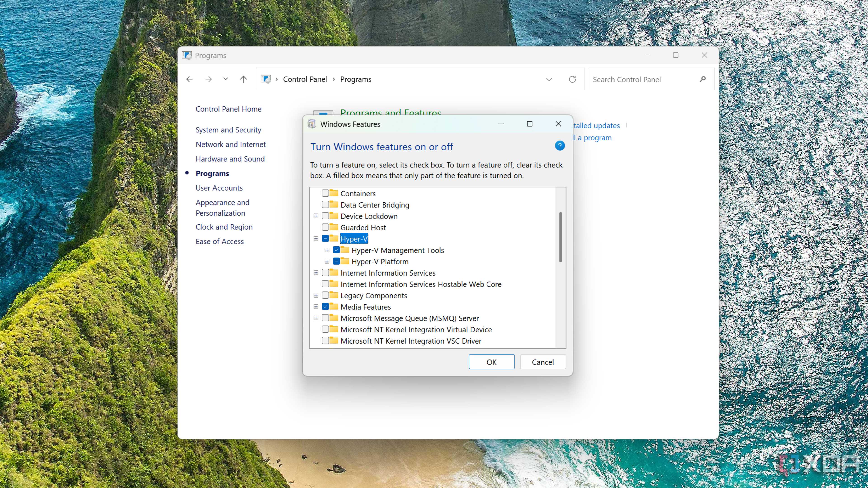Close the Windows Features dialog
The width and height of the screenshot is (868, 488).
click(558, 124)
